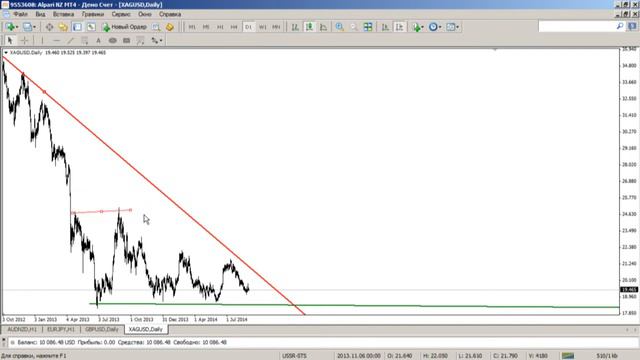Open the icon right of search box
Screen dimensions: 640x360
632,27
